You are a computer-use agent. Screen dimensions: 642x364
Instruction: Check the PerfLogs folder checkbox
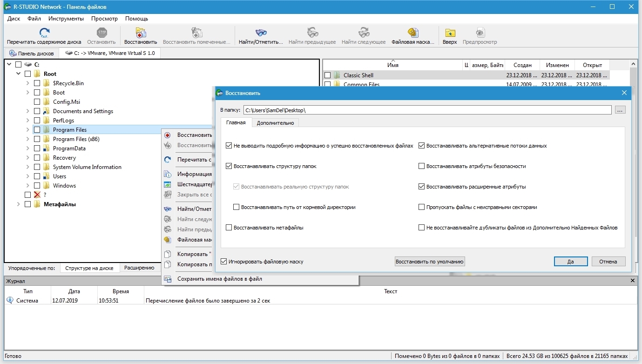tap(37, 120)
